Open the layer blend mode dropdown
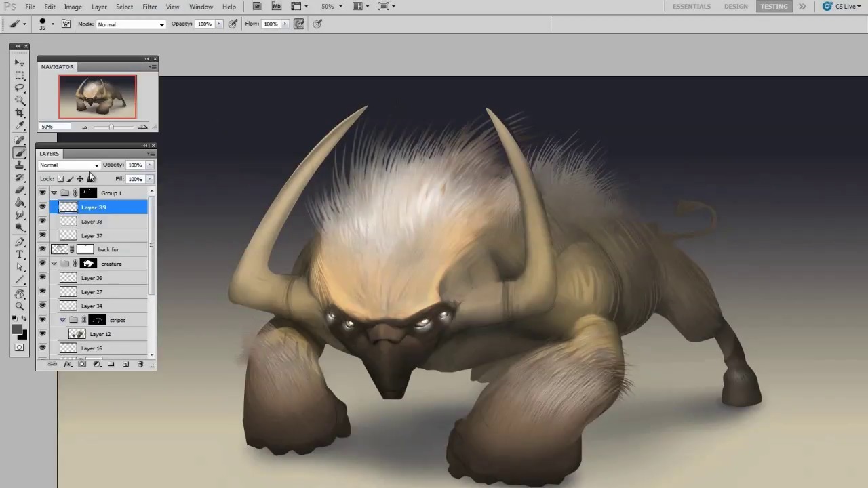868x488 pixels. [69, 165]
